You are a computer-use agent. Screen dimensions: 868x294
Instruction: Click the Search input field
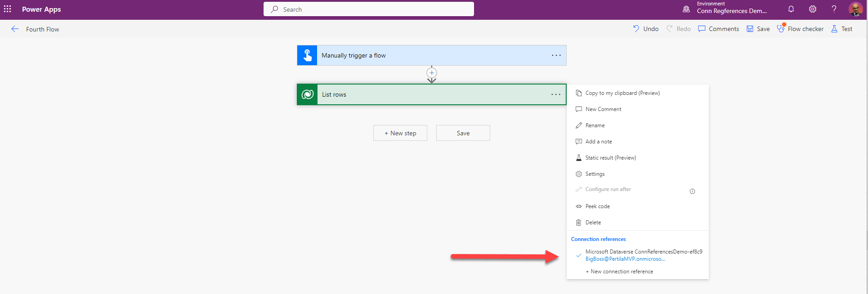369,9
